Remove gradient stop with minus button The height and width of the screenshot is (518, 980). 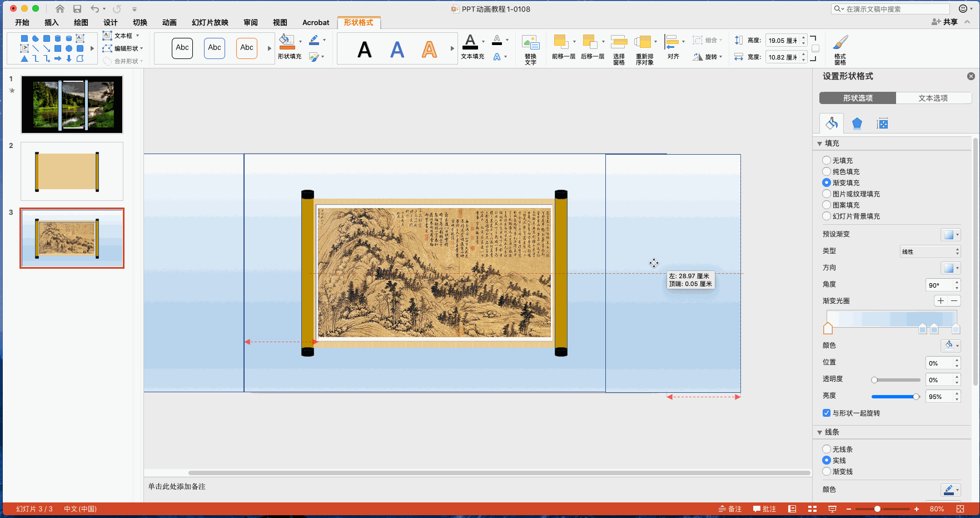coord(954,301)
